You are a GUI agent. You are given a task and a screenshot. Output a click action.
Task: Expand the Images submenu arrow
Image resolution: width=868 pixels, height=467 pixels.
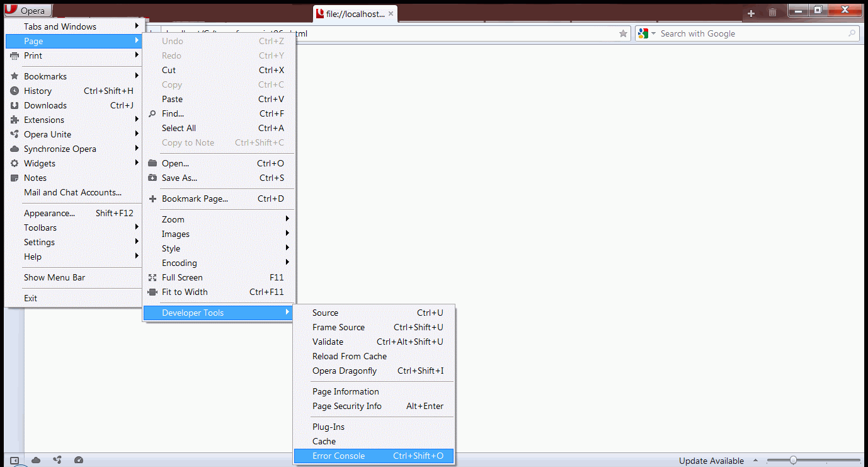tap(287, 234)
